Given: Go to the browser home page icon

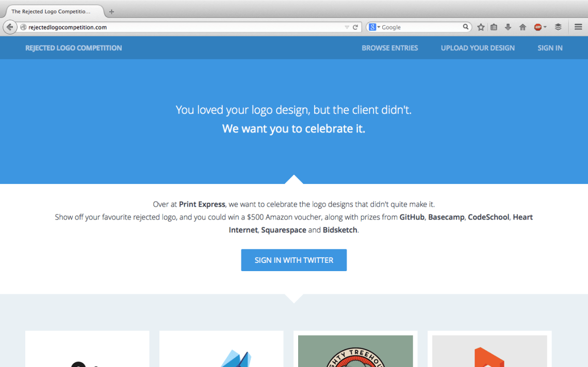Looking at the screenshot, I should (x=522, y=27).
